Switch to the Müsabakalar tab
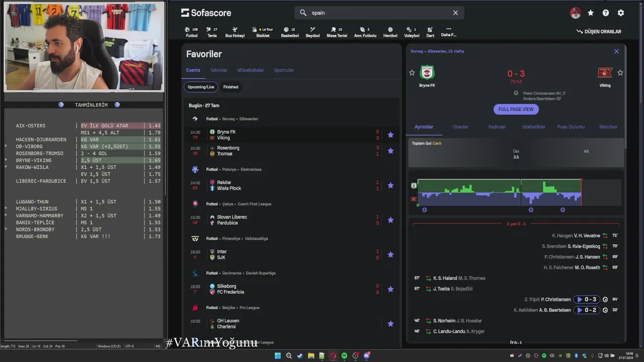This screenshot has width=644, height=362. tap(251, 70)
